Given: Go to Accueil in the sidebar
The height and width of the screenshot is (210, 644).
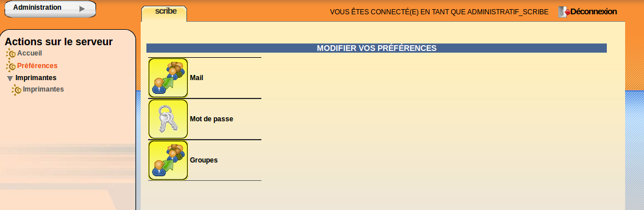Looking at the screenshot, I should click(30, 53).
